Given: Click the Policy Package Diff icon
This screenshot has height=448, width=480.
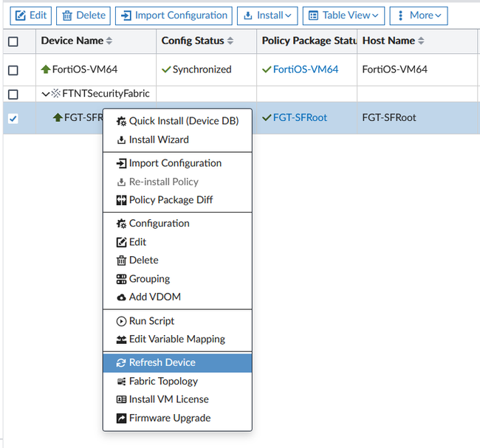Looking at the screenshot, I should click(122, 200).
